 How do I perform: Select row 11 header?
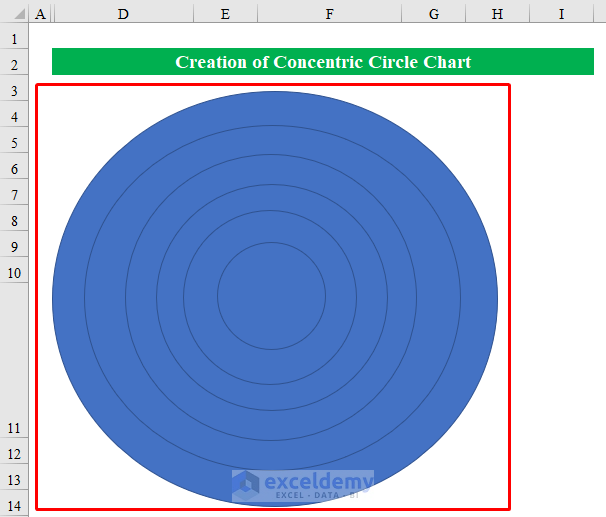click(x=14, y=360)
